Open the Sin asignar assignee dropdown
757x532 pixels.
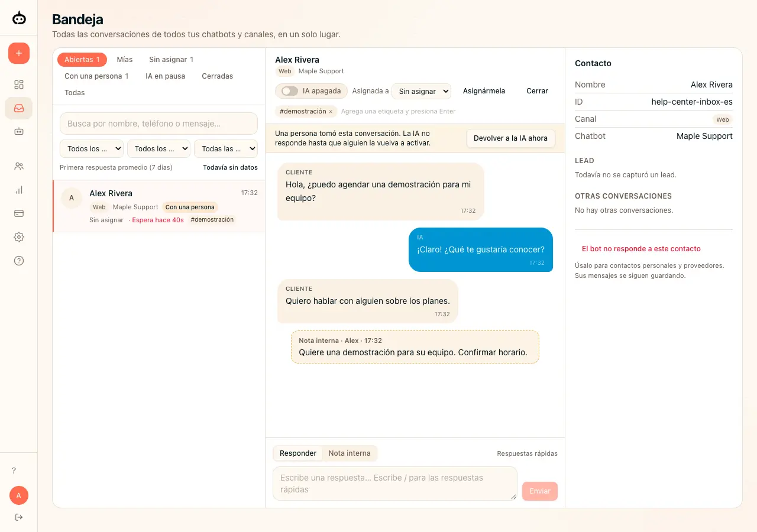coord(421,91)
